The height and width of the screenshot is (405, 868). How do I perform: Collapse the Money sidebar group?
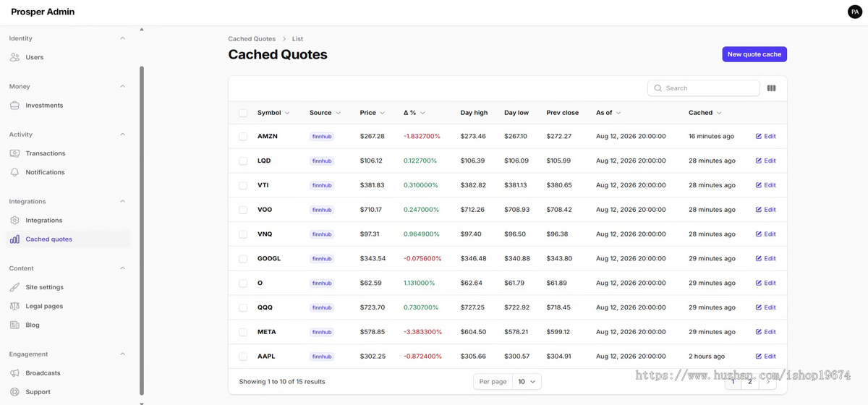pyautogui.click(x=122, y=87)
